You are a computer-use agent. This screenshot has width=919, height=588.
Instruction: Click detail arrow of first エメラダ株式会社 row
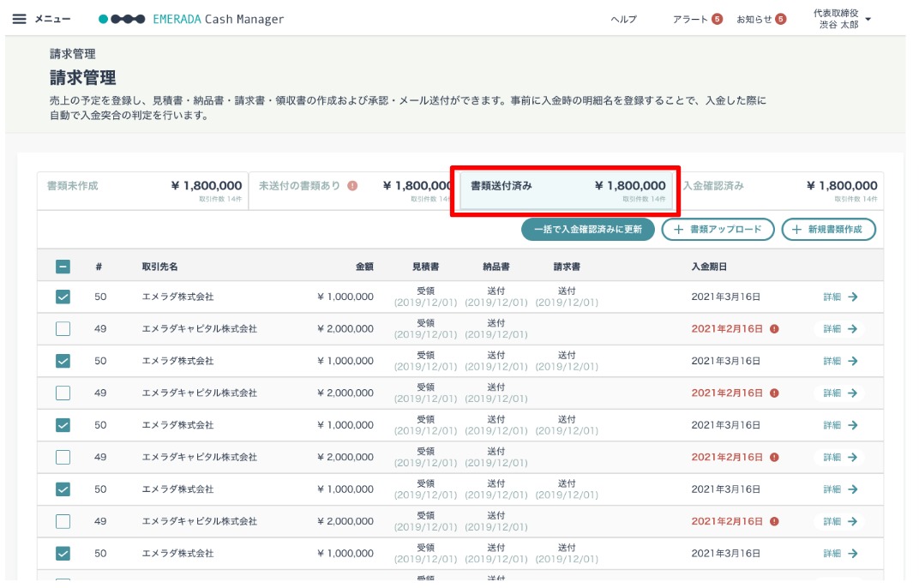click(x=853, y=297)
